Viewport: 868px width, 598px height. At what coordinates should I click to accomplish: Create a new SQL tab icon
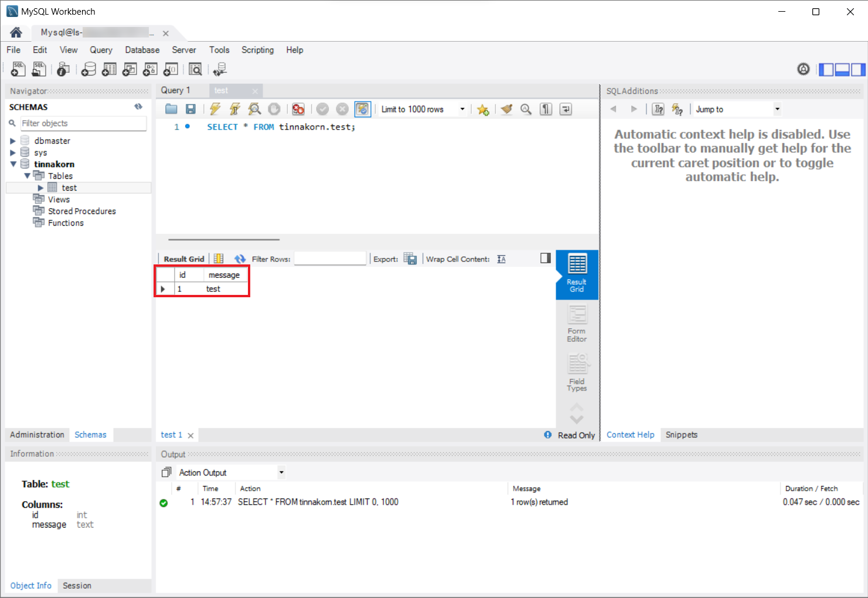coord(18,69)
